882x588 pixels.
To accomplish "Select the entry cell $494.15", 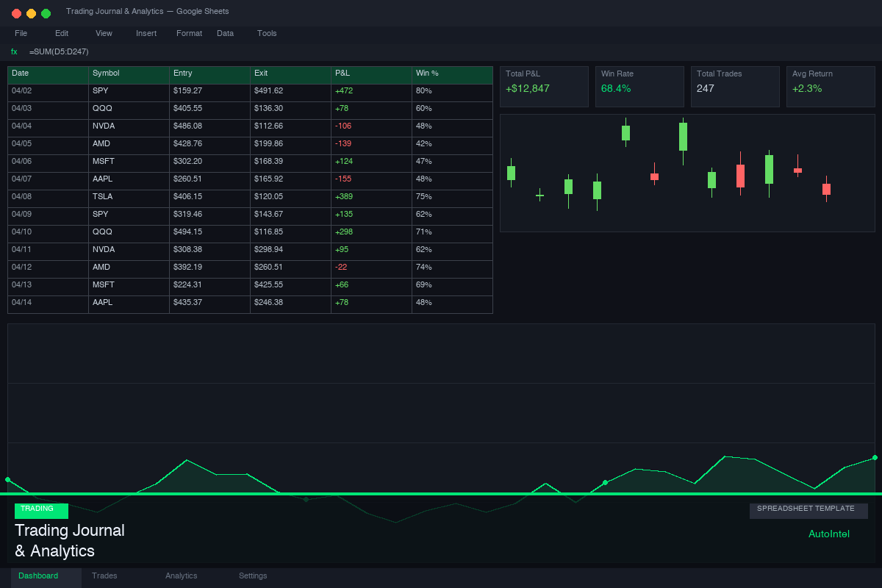I will coord(209,232).
